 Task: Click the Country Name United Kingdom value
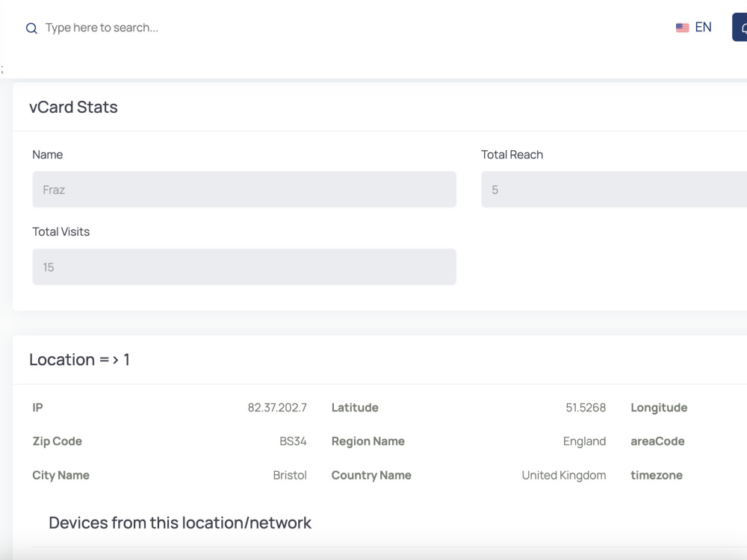pos(564,475)
